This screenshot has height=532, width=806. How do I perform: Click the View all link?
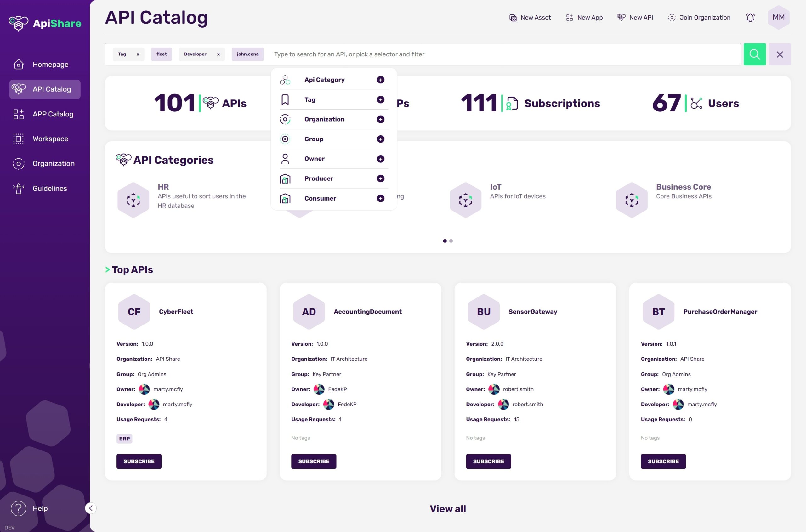[x=448, y=509]
